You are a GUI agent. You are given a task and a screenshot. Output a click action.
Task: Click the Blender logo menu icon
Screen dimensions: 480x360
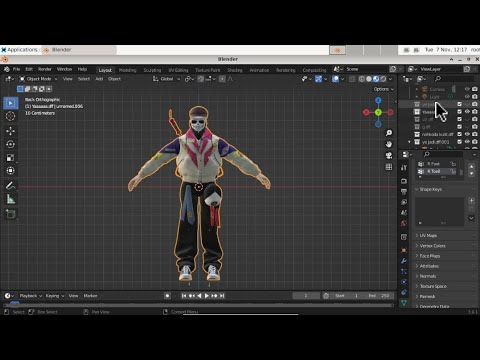(x=6, y=69)
